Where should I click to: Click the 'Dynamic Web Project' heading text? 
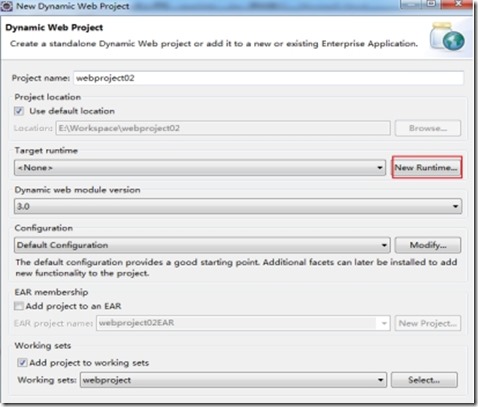click(x=54, y=28)
